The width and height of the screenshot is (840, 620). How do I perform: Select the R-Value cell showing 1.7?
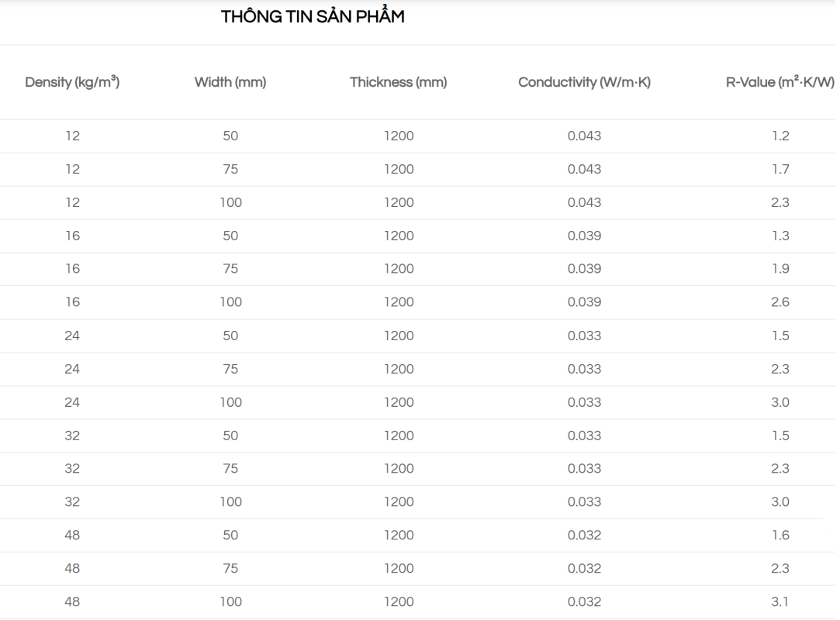coord(780,170)
